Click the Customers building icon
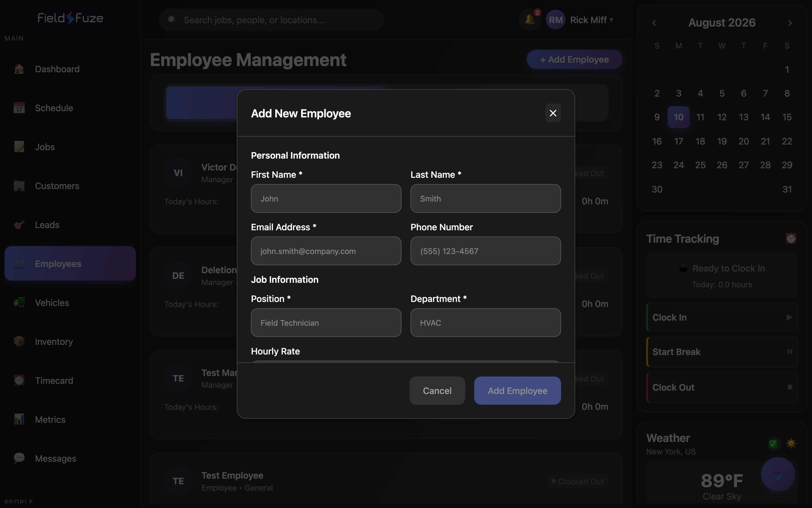Image resolution: width=812 pixels, height=508 pixels. [19, 185]
